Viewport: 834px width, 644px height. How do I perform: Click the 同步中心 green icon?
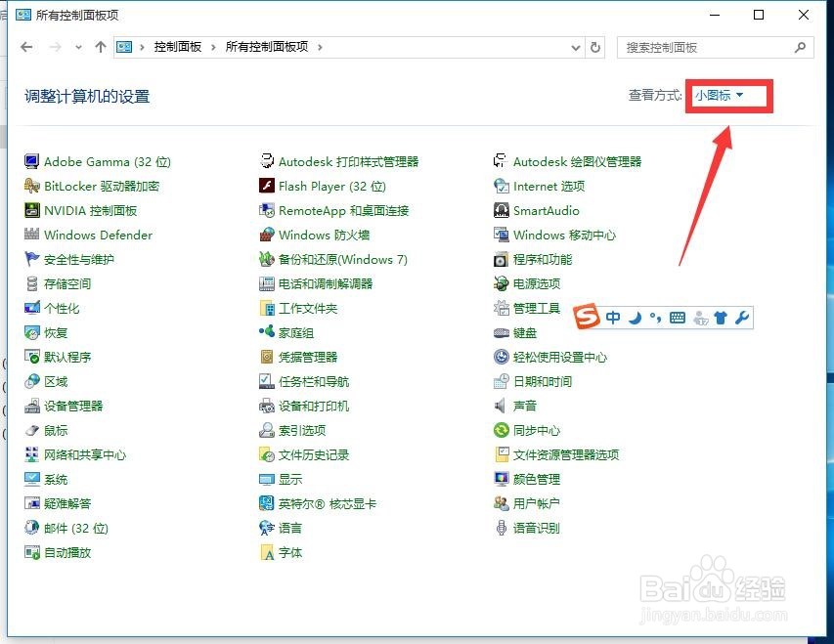coord(501,430)
